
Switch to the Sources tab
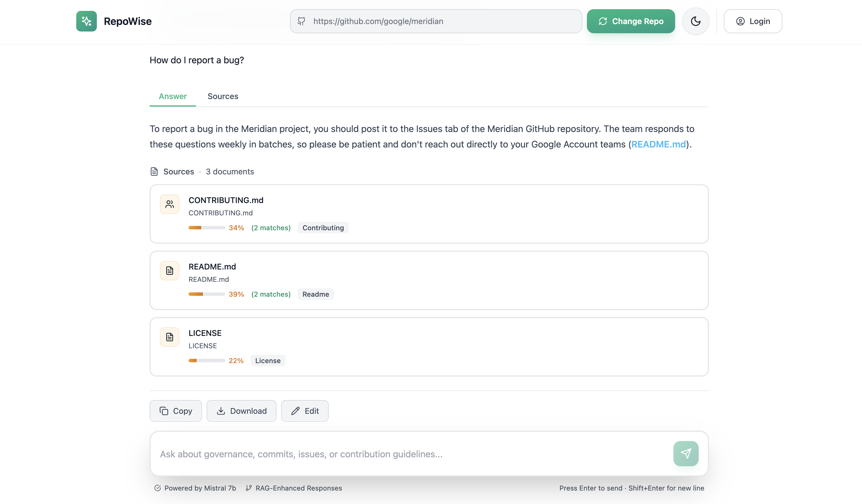223,97
